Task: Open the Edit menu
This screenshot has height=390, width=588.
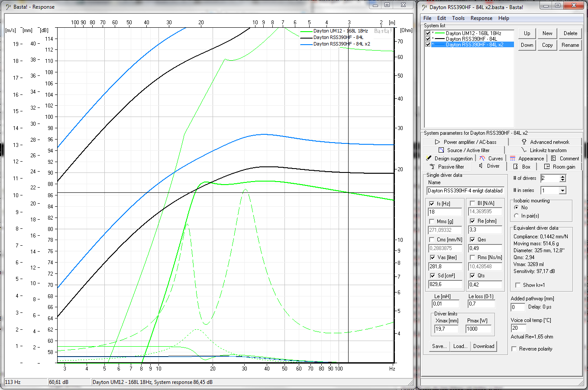Action: (442, 18)
